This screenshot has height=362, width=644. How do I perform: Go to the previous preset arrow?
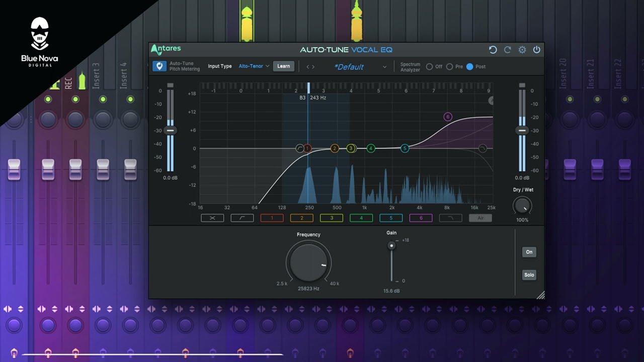[308, 66]
